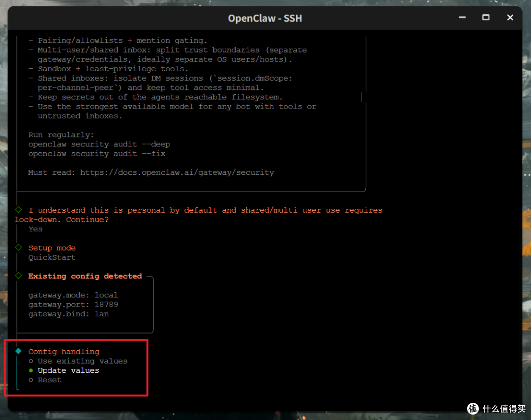The height and width of the screenshot is (420, 531).
Task: Click the gateway.bind: lan line
Action: pos(68,314)
